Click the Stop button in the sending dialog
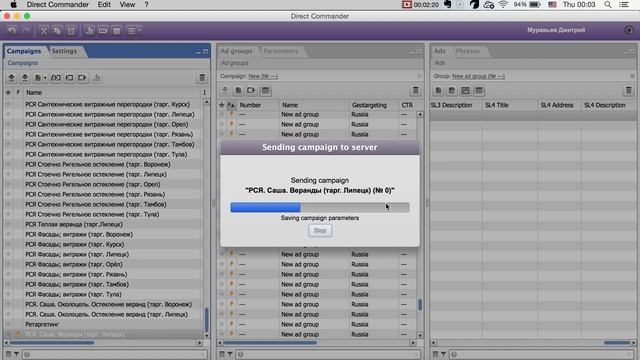 [x=320, y=231]
